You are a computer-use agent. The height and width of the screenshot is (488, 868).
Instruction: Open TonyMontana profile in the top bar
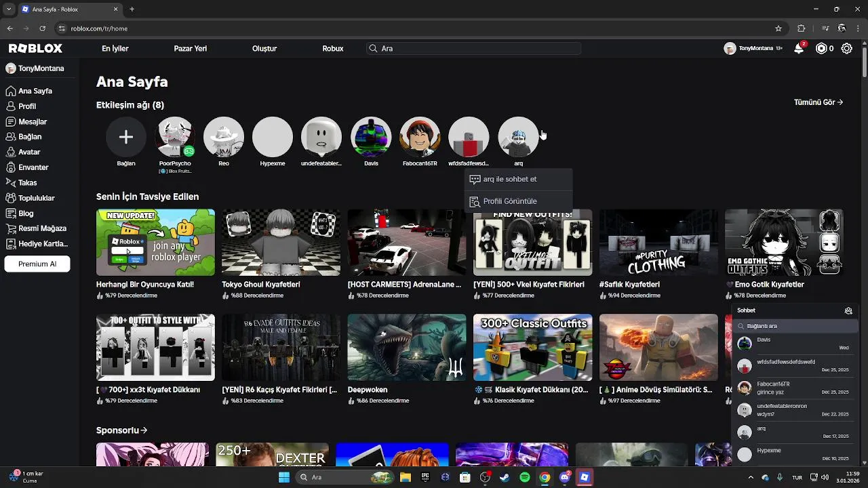pyautogui.click(x=753, y=49)
